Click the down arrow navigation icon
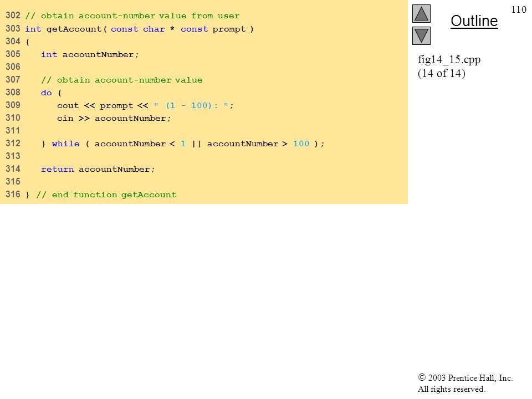Viewport: 532px width, 399px height. [421, 35]
